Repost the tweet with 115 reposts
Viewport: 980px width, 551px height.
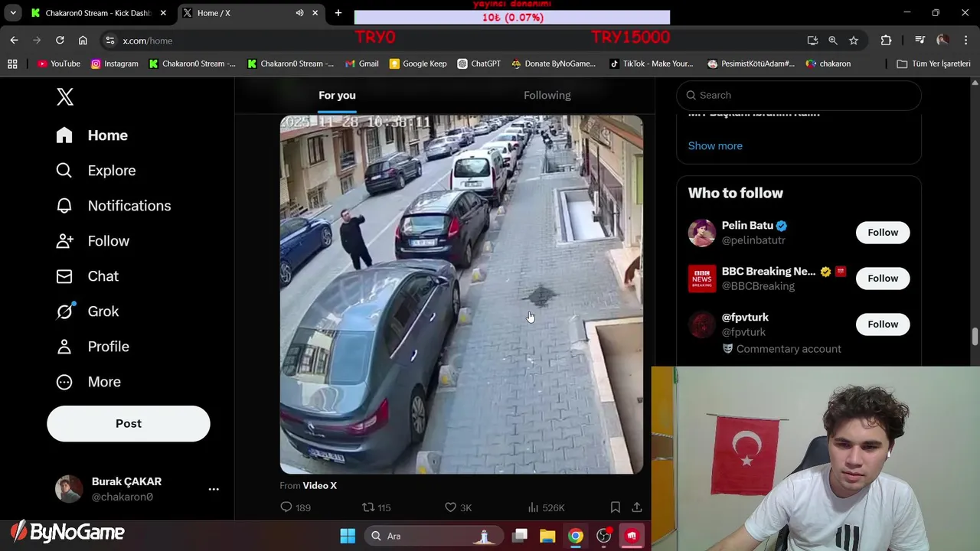[x=376, y=507]
